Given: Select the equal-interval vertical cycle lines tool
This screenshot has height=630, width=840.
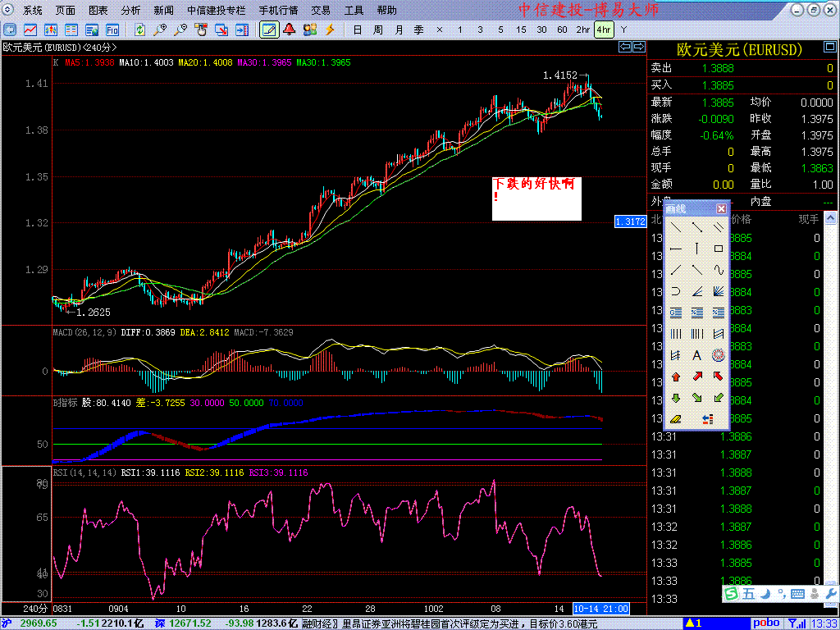Looking at the screenshot, I should (676, 334).
